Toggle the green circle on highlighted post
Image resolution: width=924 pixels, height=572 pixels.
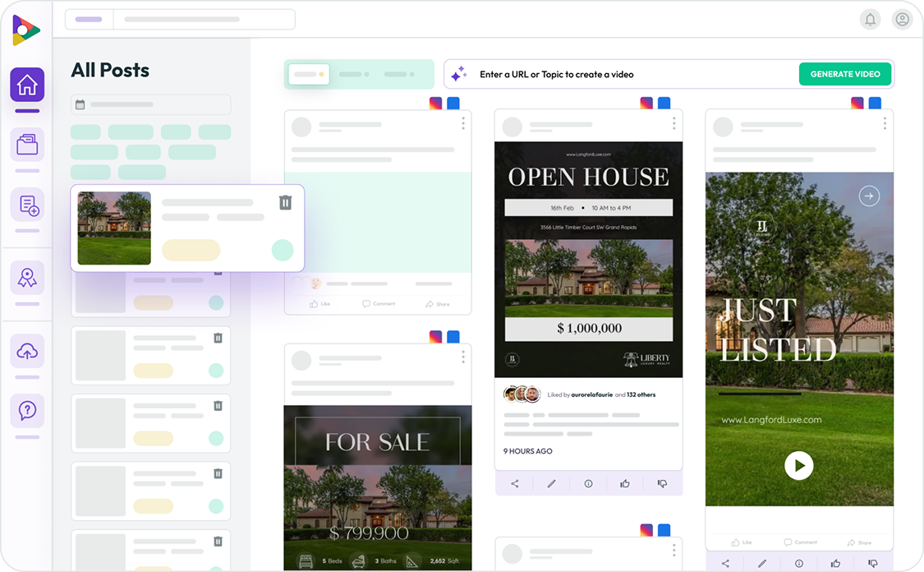[x=283, y=250]
